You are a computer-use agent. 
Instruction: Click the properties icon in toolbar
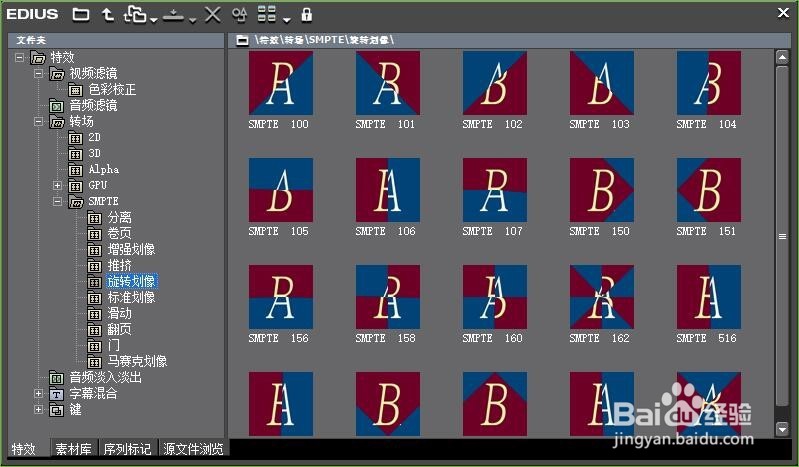pos(239,15)
